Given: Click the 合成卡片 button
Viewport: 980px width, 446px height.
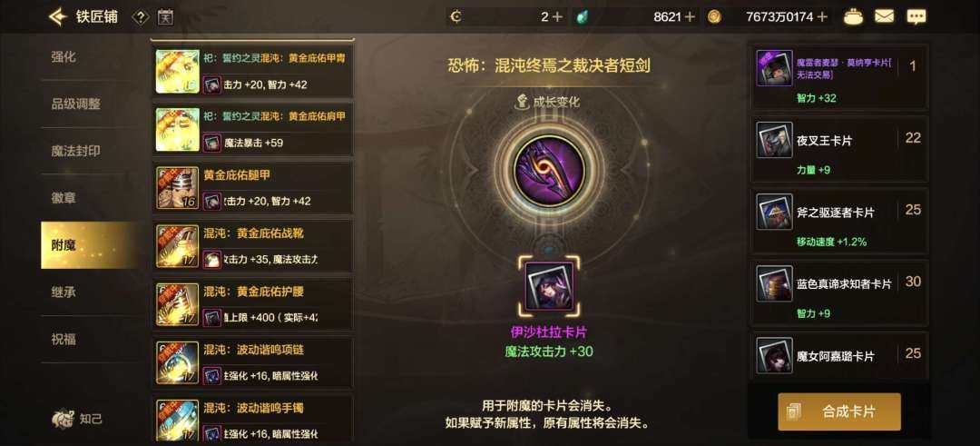Looking at the screenshot, I should (x=838, y=411).
